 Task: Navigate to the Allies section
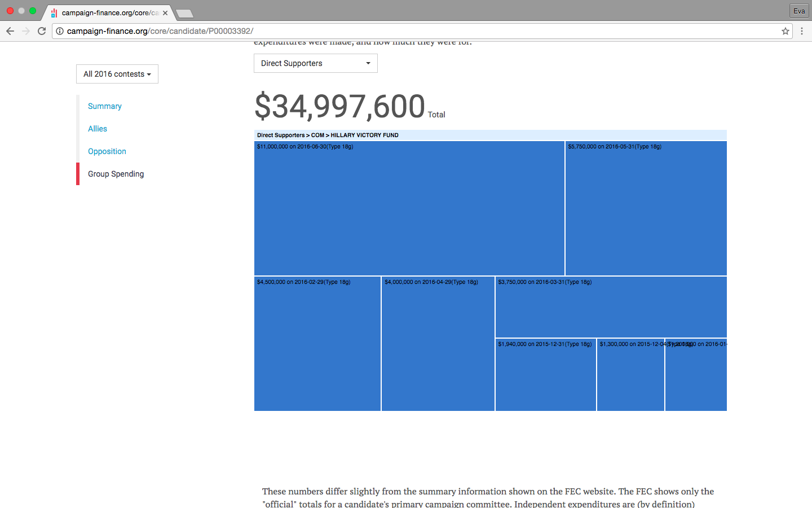(x=98, y=129)
